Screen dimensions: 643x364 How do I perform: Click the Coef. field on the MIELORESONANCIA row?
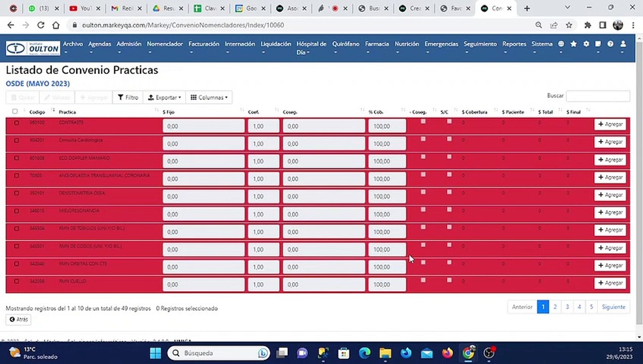[x=263, y=214]
